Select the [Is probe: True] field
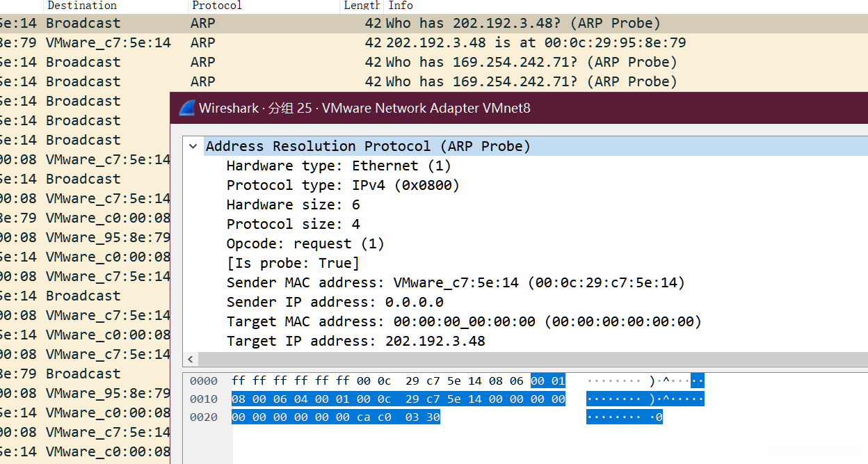This screenshot has height=464, width=868. pos(293,263)
